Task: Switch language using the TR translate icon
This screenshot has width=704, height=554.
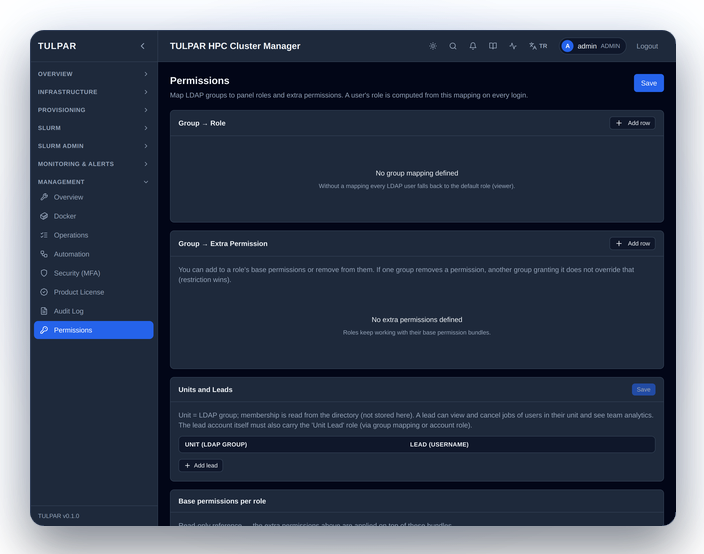Action: click(x=538, y=46)
